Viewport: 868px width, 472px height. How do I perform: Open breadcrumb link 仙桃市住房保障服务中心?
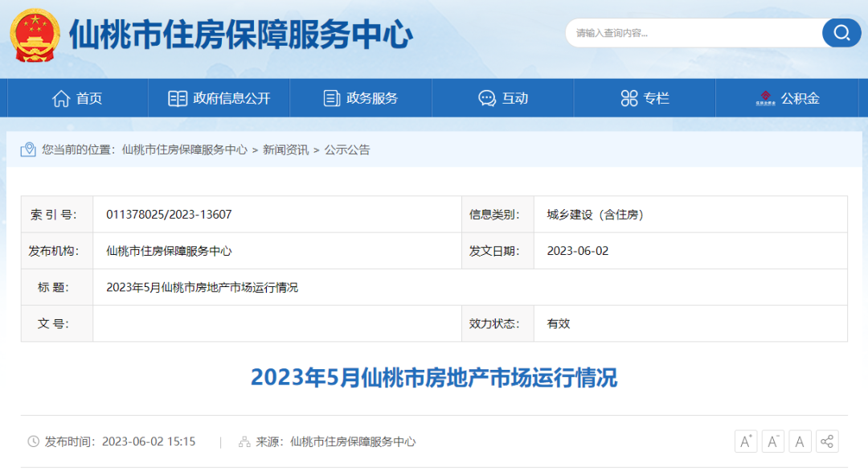185,150
